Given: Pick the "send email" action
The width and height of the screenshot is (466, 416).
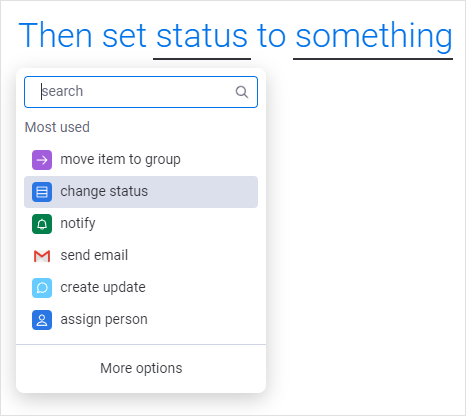Looking at the screenshot, I should pos(141,256).
